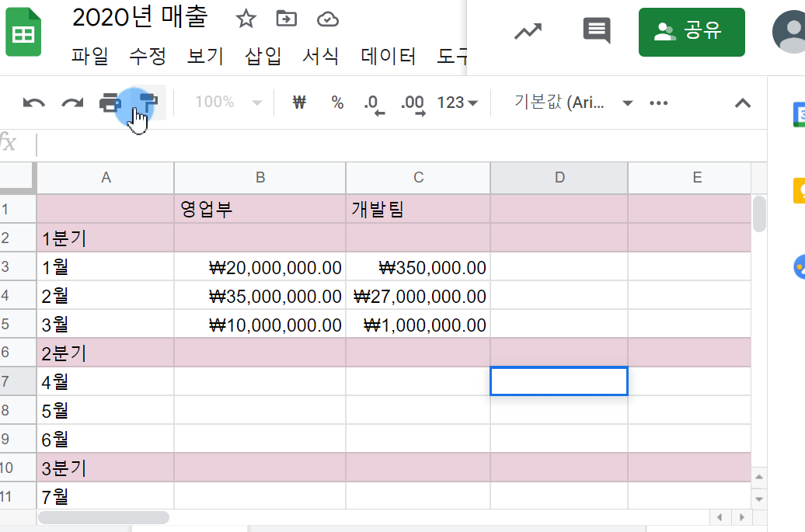Click the print icon
Image resolution: width=805 pixels, height=532 pixels.
point(110,103)
